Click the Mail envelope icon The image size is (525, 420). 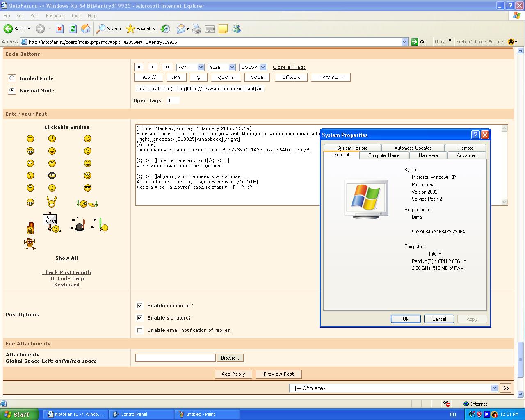tap(180, 29)
